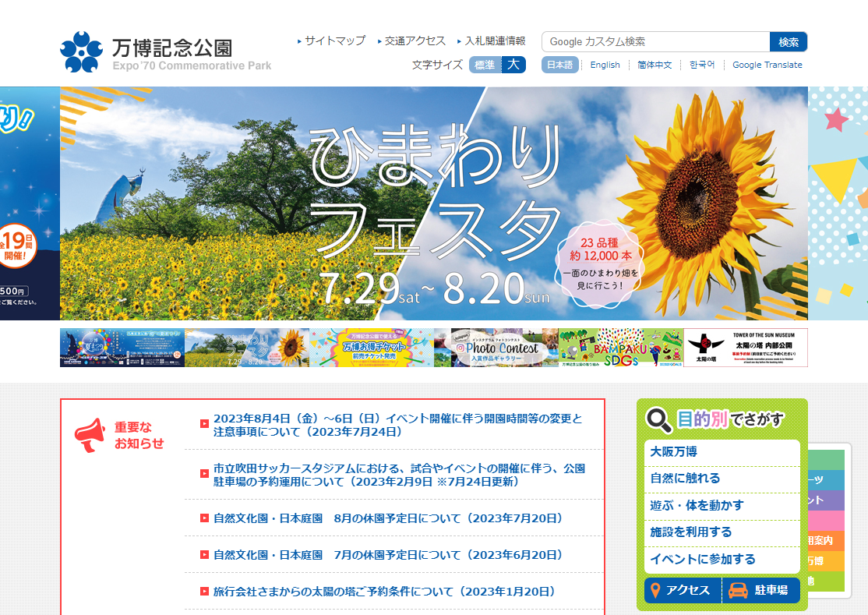Open the Photo Contest banner thumbnail

[x=496, y=348]
